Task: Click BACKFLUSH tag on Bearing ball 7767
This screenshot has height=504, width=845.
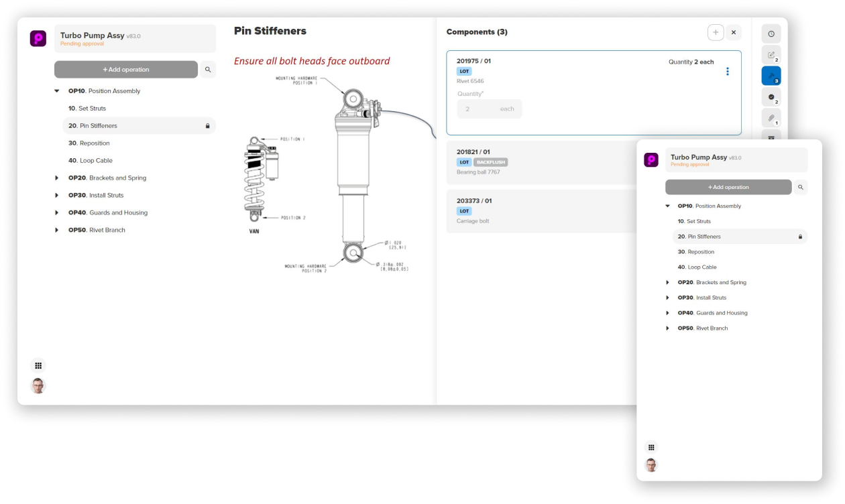Action: (x=491, y=162)
